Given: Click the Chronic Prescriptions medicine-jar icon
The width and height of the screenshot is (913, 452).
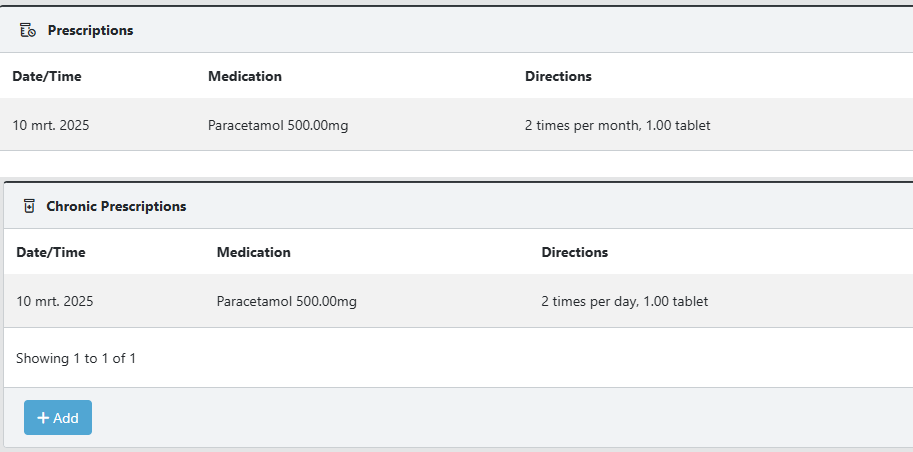Looking at the screenshot, I should pos(29,206).
